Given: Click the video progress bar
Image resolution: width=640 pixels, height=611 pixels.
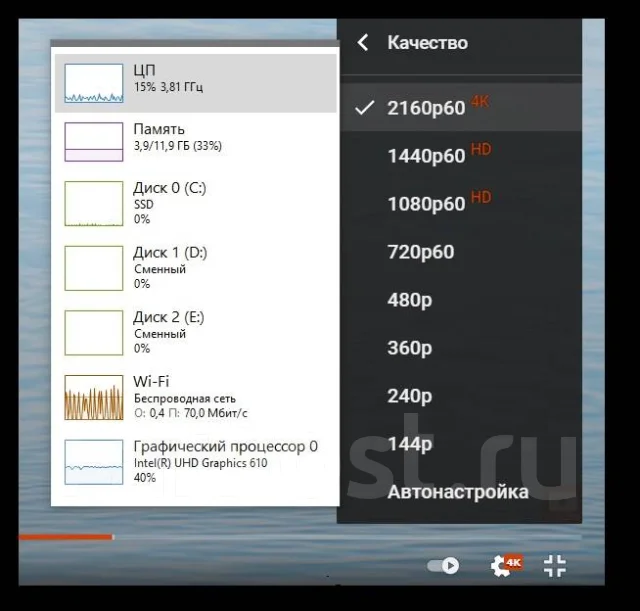Looking at the screenshot, I should coord(300,537).
